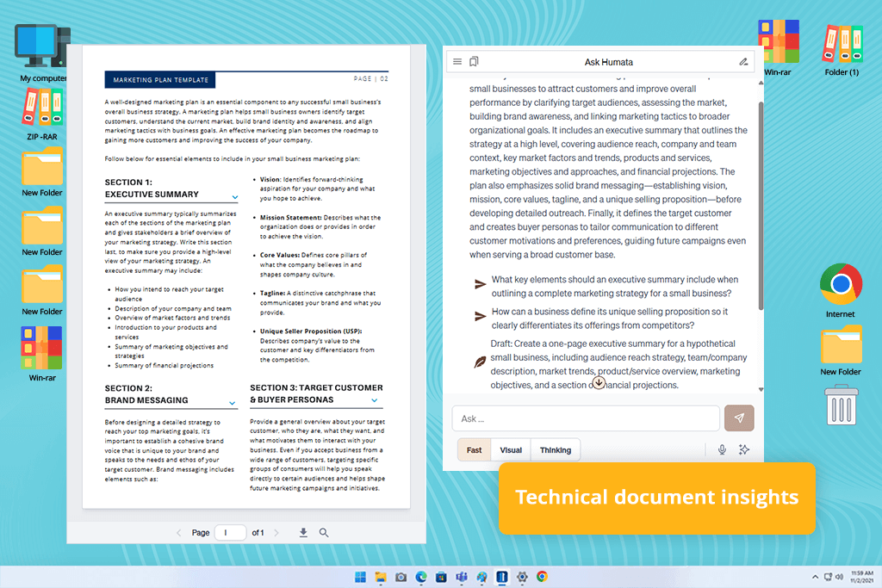Click the 'How can a business define its unique' suggestion
Screen dimensions: 882x588
click(610, 319)
